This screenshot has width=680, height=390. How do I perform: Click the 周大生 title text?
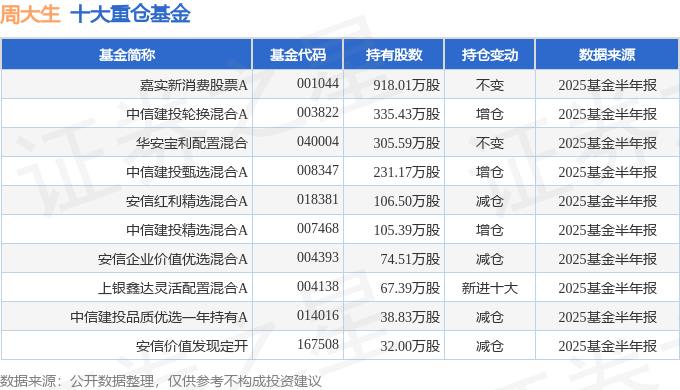click(x=30, y=13)
